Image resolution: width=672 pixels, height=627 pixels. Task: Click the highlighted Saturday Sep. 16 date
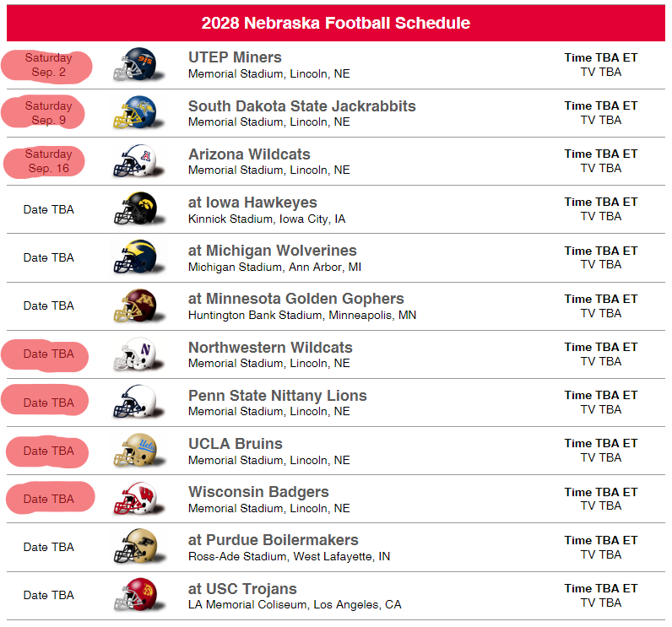(48, 161)
